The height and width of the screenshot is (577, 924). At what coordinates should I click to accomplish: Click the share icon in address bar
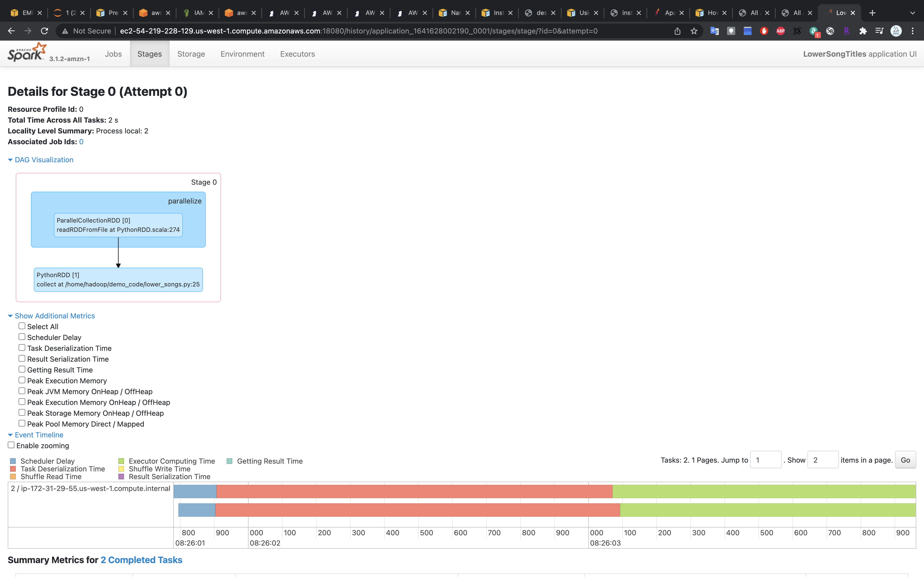point(677,31)
